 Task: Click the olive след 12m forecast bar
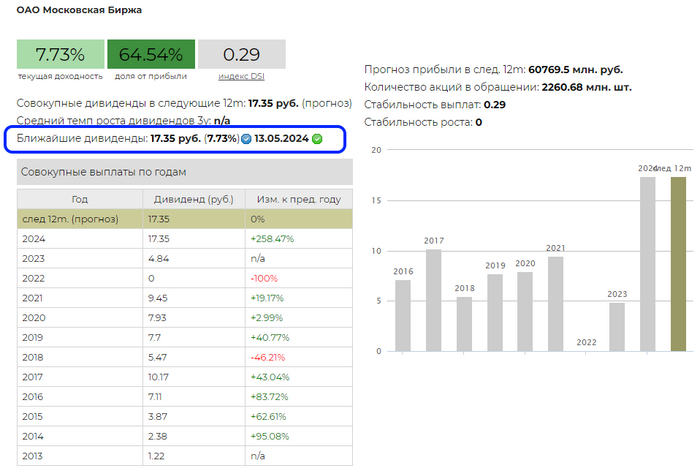click(679, 264)
